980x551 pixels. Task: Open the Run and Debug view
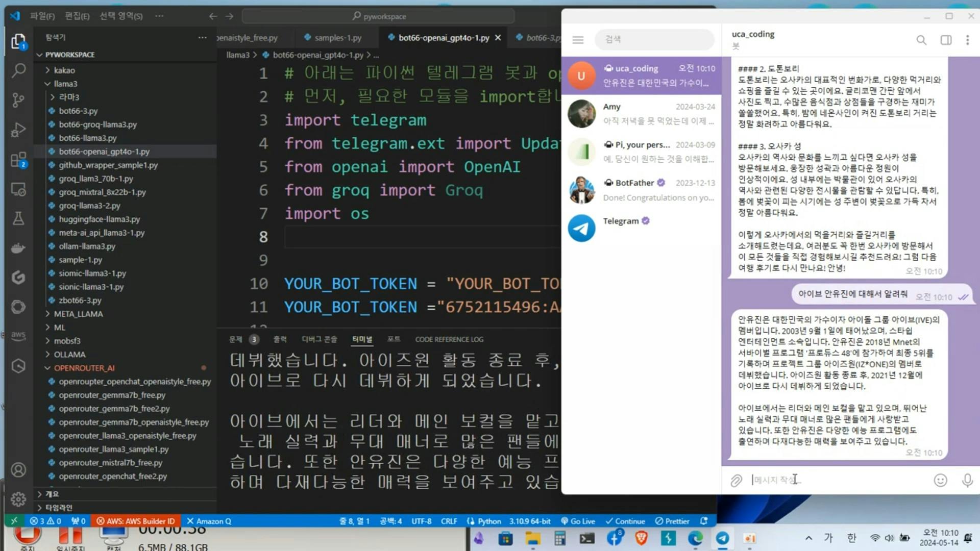pyautogui.click(x=18, y=130)
